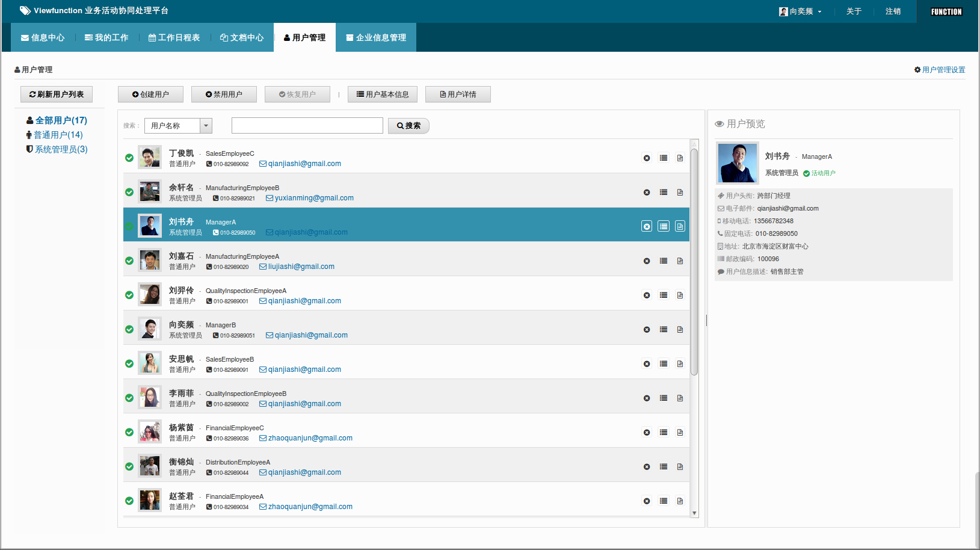
Task: Click disable icon in 向奕频 row
Action: (x=647, y=330)
